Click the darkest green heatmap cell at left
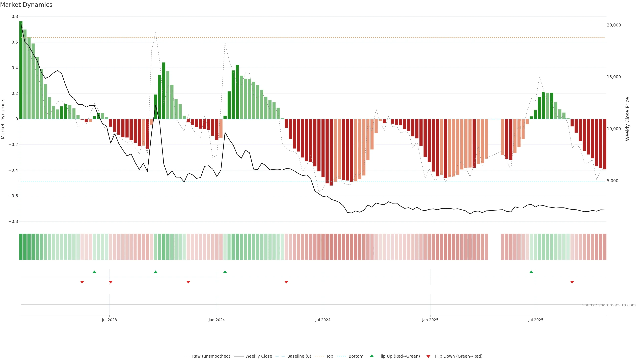Viewport: 644px width, 362px height. (x=21, y=247)
